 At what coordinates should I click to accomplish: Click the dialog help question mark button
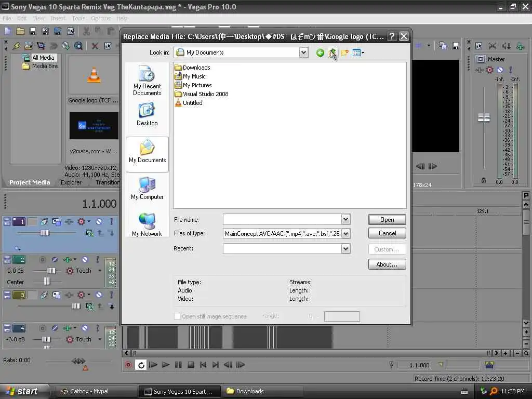[x=392, y=36]
